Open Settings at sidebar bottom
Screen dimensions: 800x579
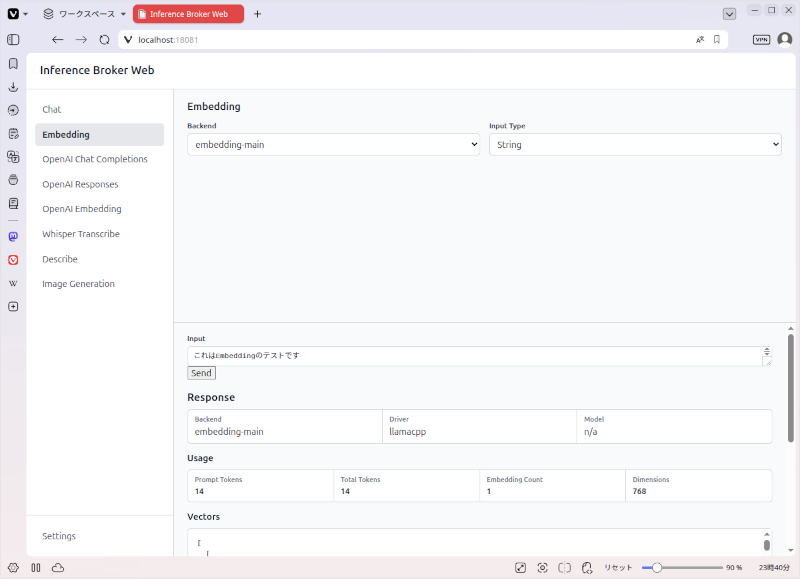59,536
